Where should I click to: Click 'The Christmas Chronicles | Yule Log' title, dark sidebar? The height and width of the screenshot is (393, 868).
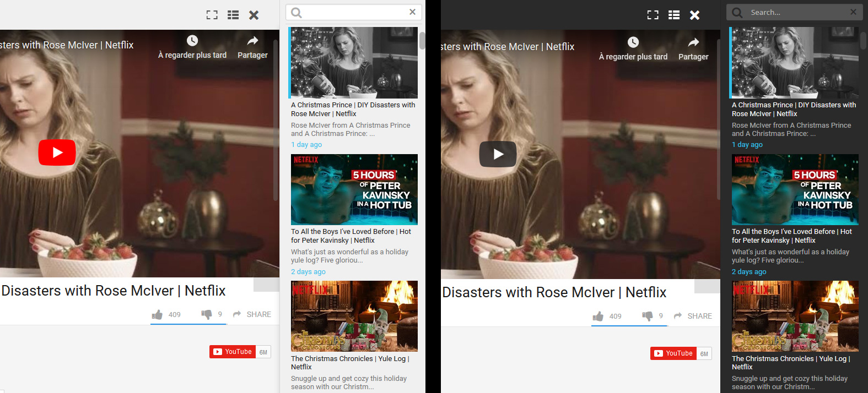pos(791,363)
